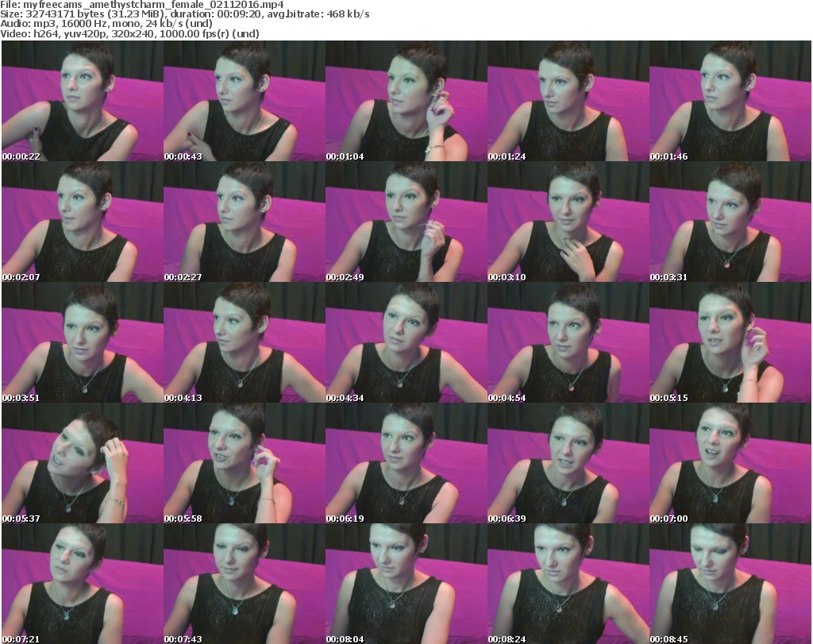Select the frame stamped 00:07:43
Image resolution: width=813 pixels, height=644 pixels.
click(x=245, y=584)
